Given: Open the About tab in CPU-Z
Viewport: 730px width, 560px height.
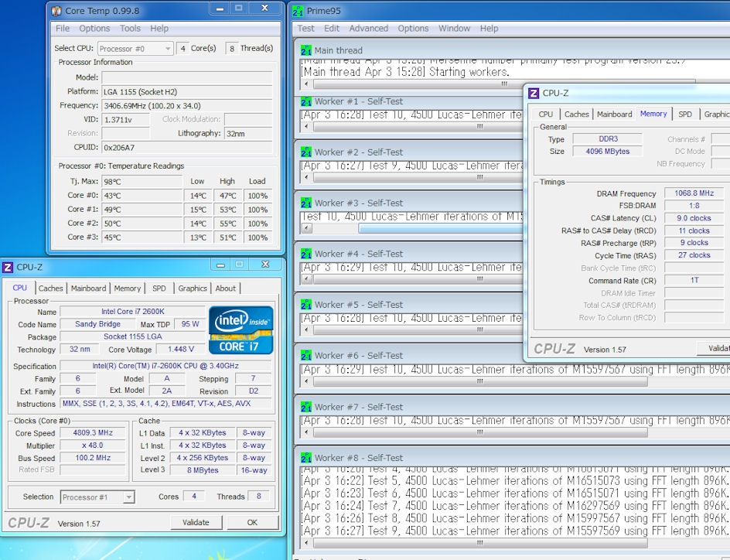Looking at the screenshot, I should tap(225, 289).
